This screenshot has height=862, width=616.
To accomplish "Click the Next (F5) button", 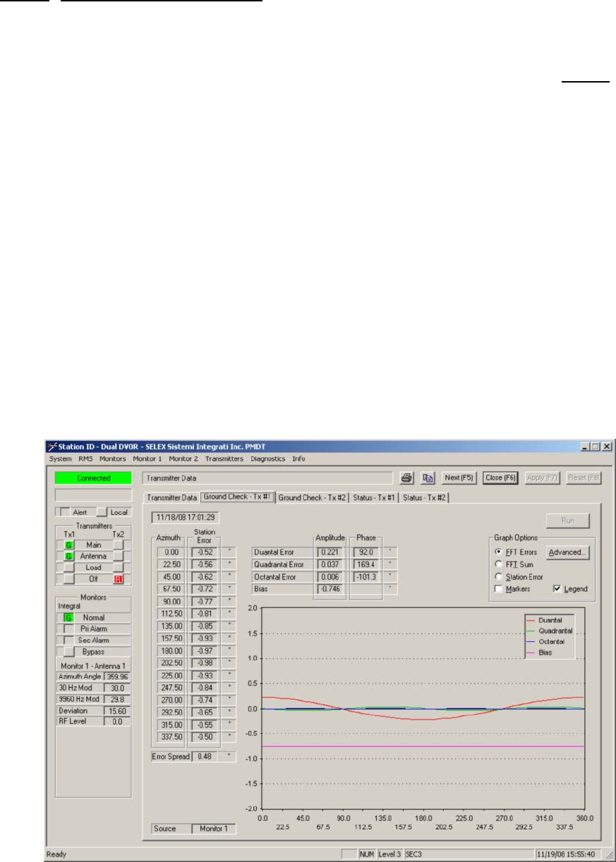I will pyautogui.click(x=459, y=478).
